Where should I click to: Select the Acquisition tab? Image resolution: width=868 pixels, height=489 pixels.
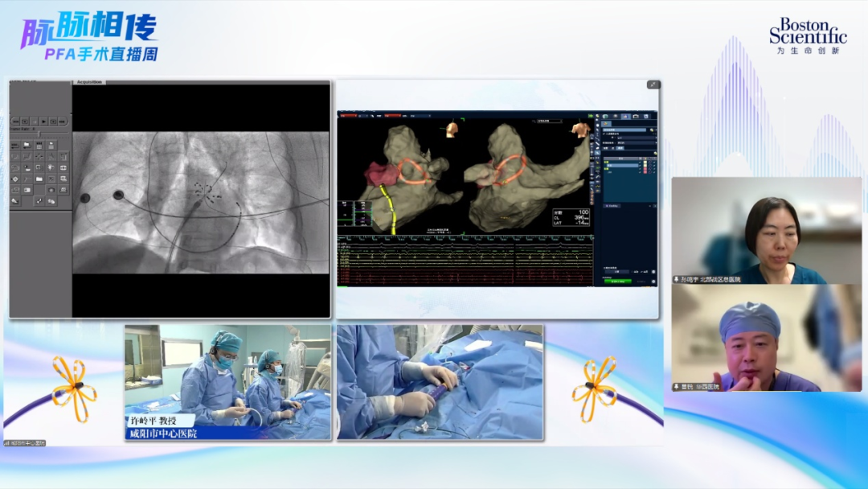tap(88, 82)
